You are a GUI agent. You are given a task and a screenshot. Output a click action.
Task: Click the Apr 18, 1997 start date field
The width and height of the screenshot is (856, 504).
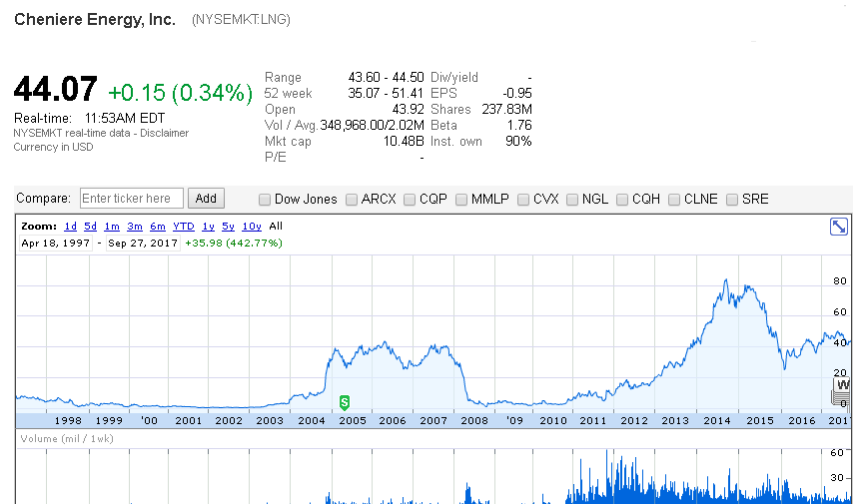point(56,244)
